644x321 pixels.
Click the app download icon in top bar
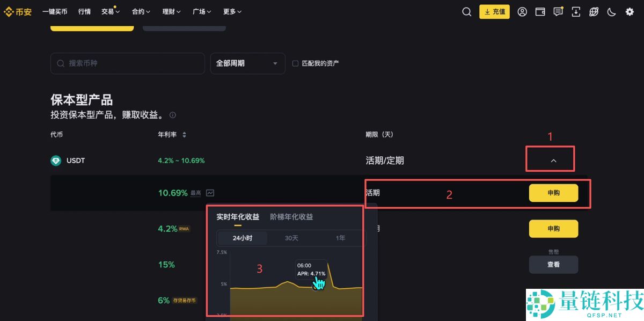pyautogui.click(x=576, y=11)
